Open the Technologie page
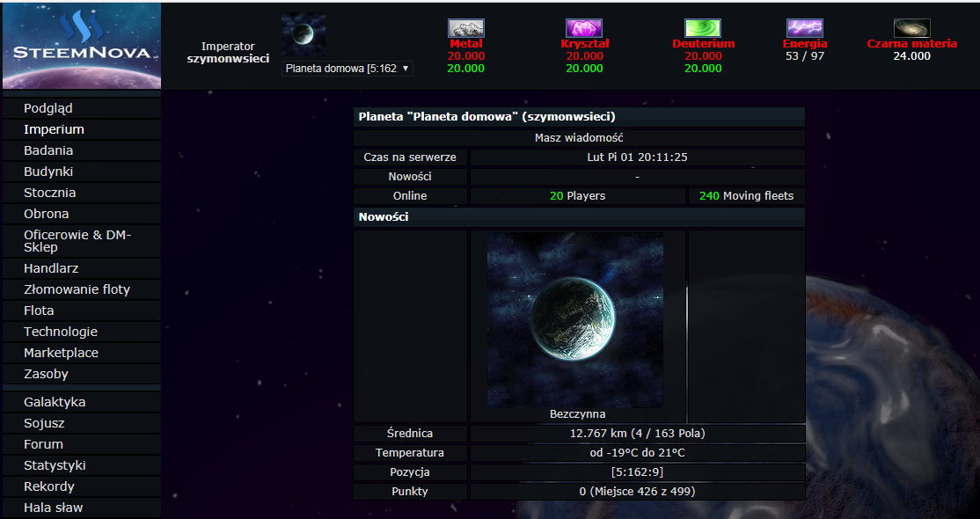Image resolution: width=980 pixels, height=519 pixels. coord(61,332)
